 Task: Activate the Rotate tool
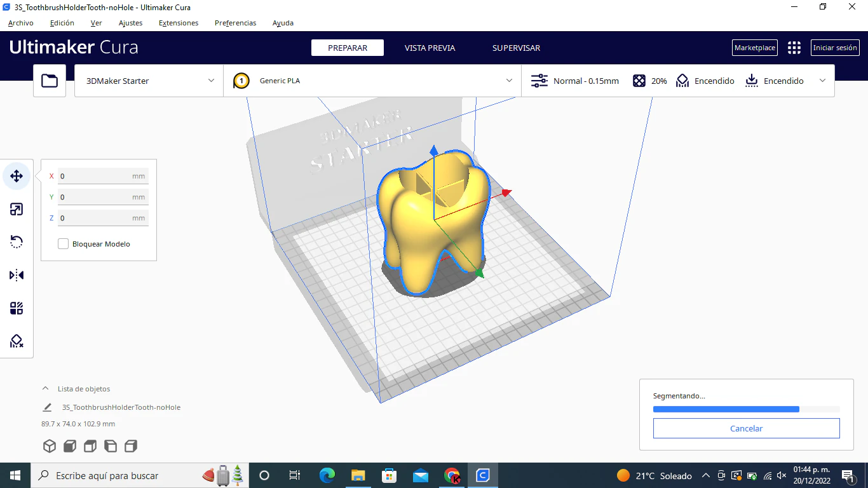(x=16, y=241)
